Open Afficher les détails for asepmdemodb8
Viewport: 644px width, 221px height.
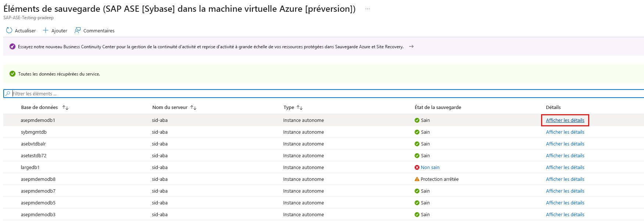tap(565, 179)
